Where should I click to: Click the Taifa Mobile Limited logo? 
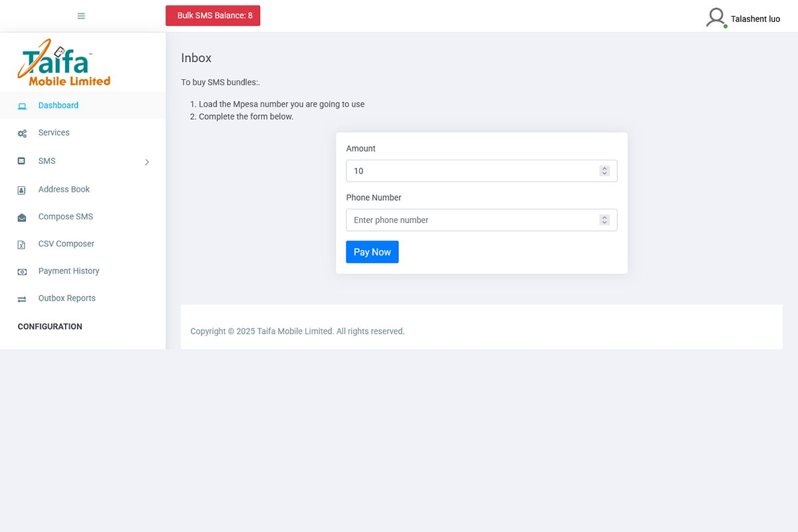[x=65, y=63]
